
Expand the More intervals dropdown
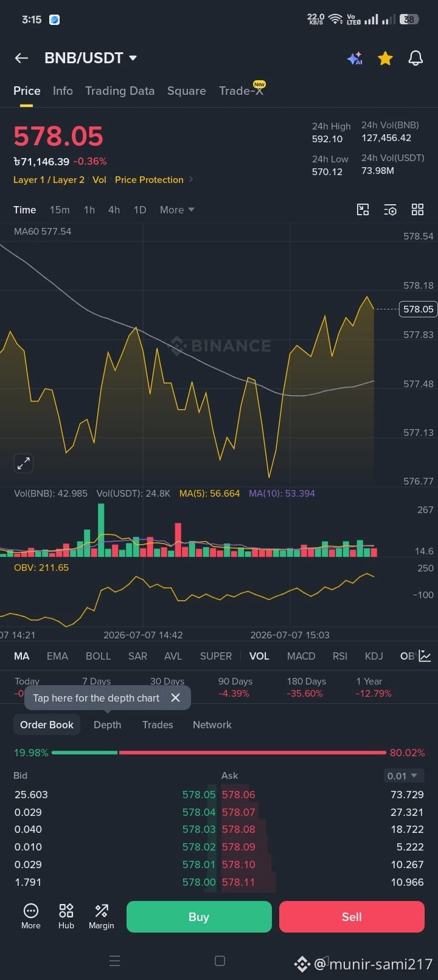pos(177,210)
